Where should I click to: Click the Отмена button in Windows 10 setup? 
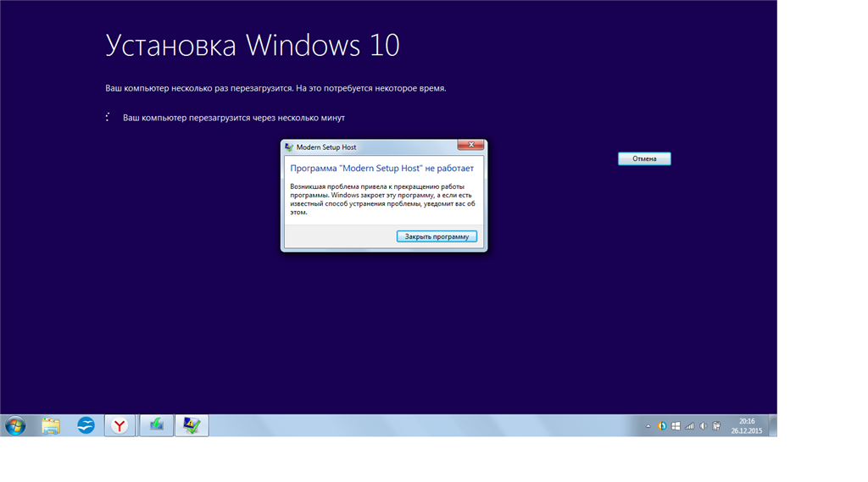pos(644,158)
